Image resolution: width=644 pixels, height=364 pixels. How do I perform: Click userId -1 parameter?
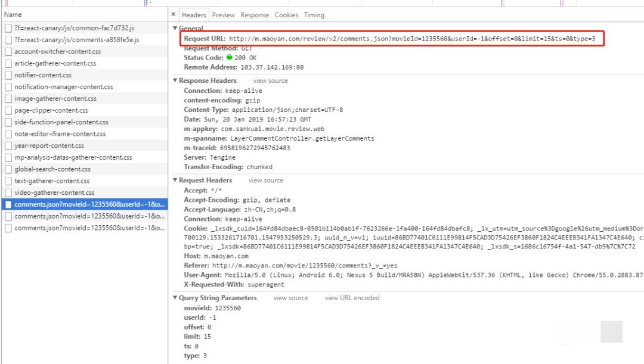click(200, 318)
